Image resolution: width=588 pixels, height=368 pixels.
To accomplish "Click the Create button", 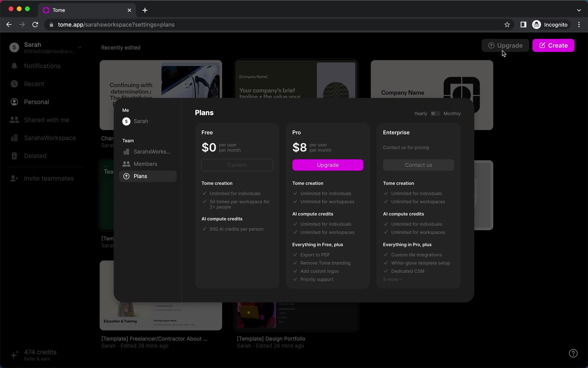I will pos(553,46).
